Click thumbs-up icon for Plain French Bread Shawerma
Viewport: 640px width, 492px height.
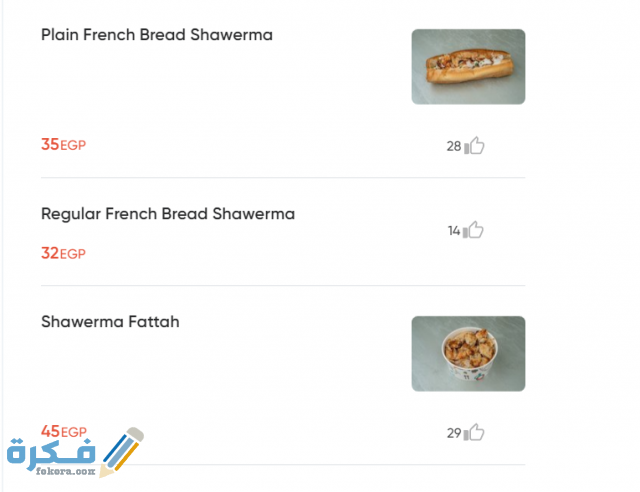tap(475, 146)
